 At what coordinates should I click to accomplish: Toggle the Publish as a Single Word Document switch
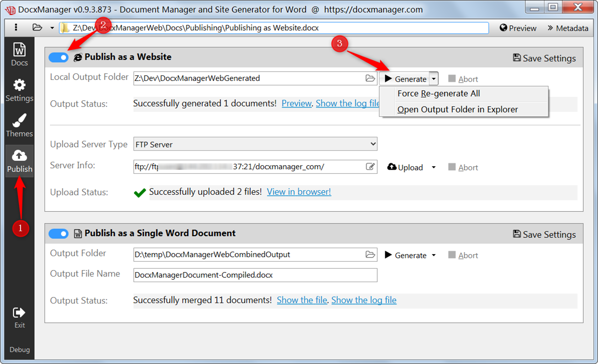point(58,233)
